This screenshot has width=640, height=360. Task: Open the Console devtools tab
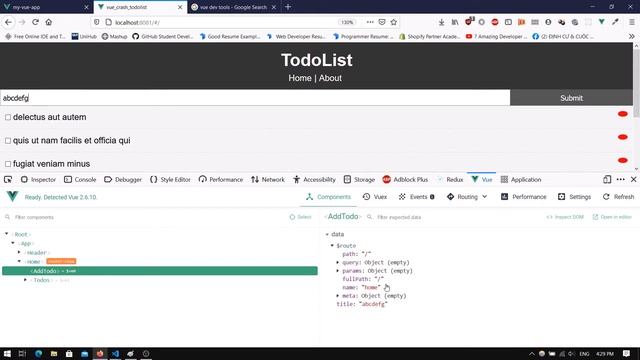[80, 180]
